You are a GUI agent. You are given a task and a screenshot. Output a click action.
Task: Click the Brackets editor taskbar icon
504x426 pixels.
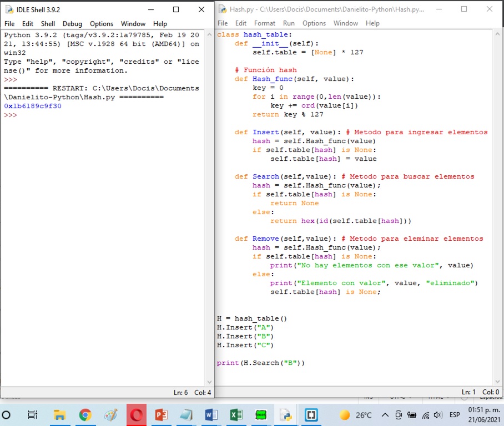[x=311, y=415]
